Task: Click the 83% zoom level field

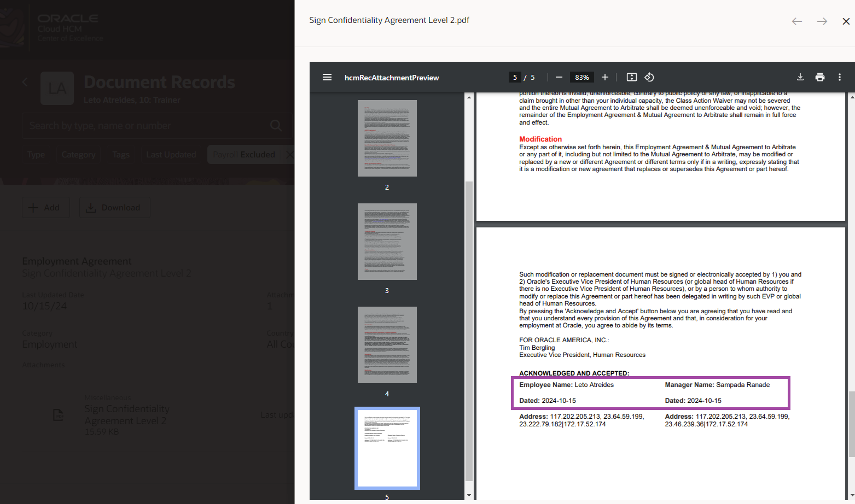Action: (582, 77)
